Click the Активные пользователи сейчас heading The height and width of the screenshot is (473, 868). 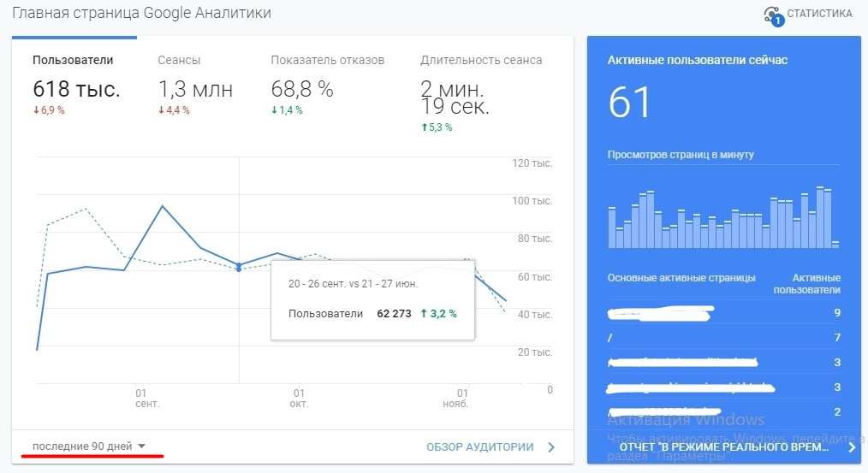[x=698, y=60]
